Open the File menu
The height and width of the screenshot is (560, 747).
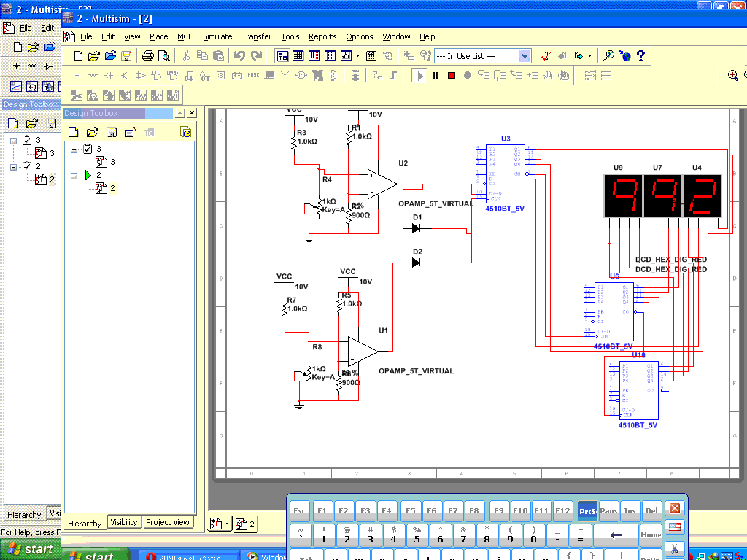tap(86, 36)
